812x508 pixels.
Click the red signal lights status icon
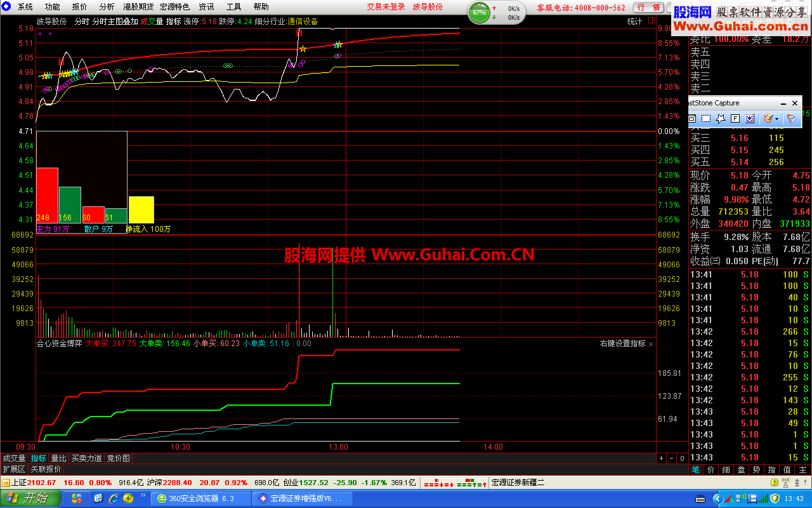[x=438, y=483]
